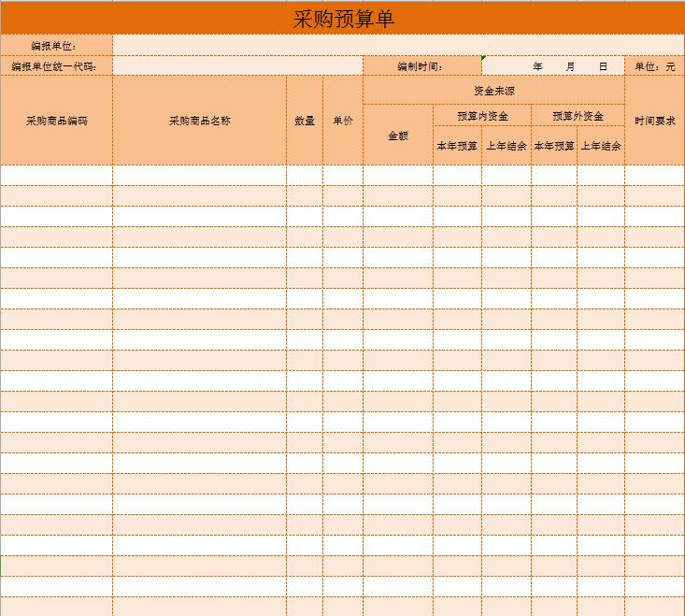Select the 单位:元 cell

654,66
